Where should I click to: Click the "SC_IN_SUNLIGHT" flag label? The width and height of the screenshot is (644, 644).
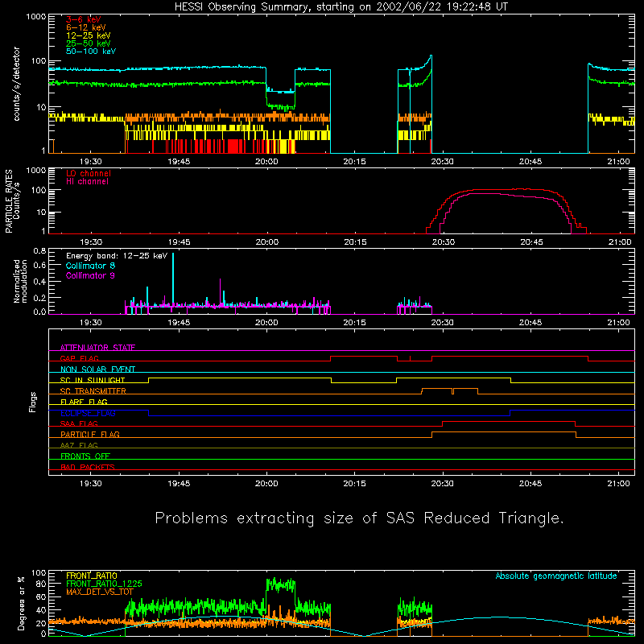(x=93, y=380)
